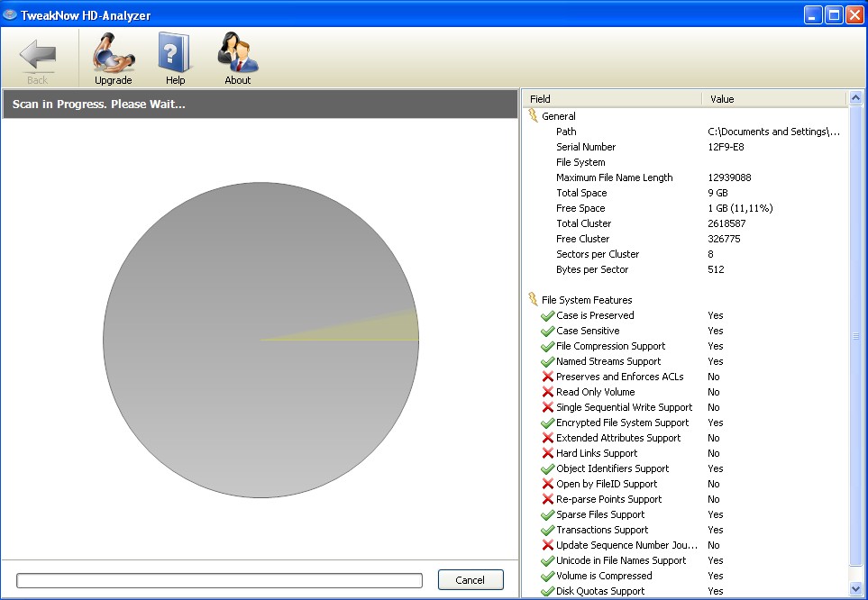
Task: Select the Free Cluster row label
Action: pos(583,239)
